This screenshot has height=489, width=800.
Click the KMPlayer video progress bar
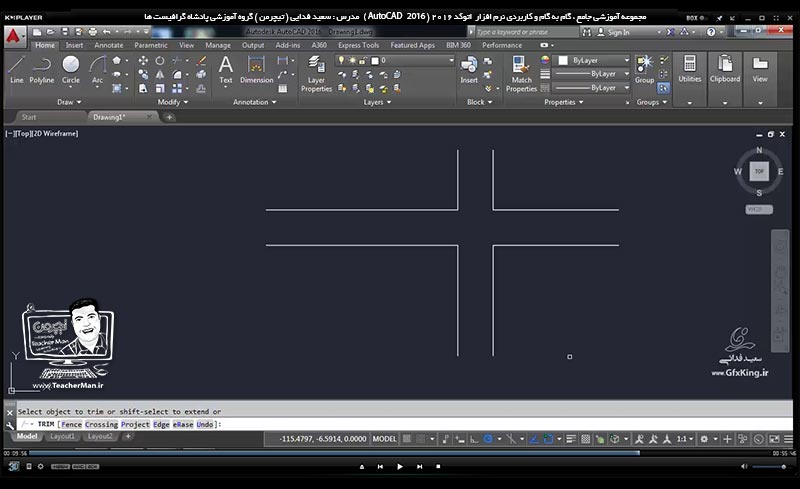click(x=399, y=453)
